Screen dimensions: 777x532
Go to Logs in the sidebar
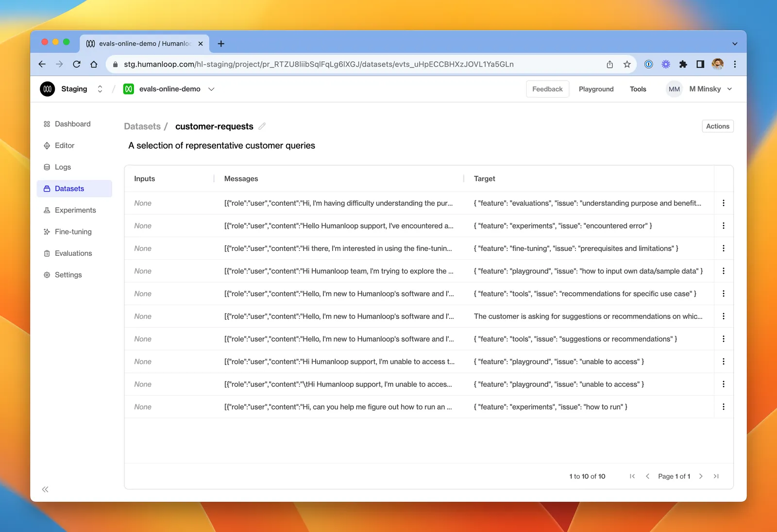click(x=74, y=167)
